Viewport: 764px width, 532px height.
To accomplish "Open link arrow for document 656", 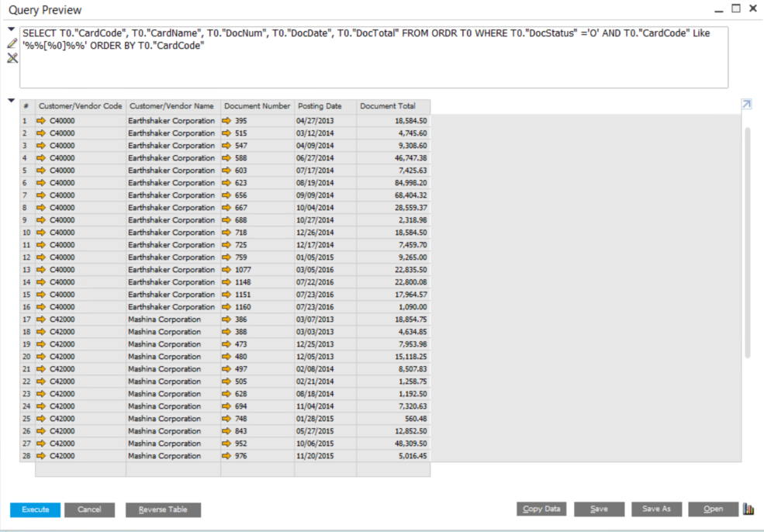I will click(226, 195).
